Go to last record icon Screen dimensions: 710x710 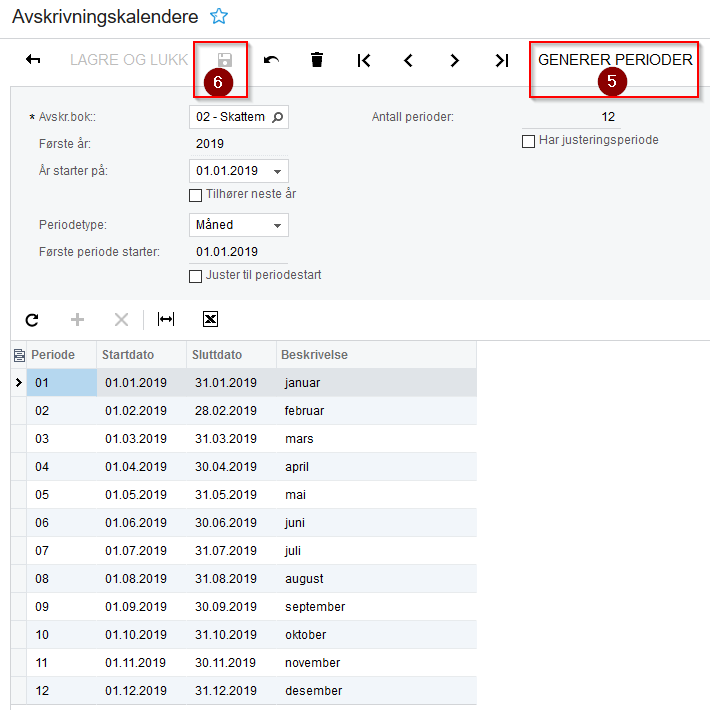tap(502, 60)
